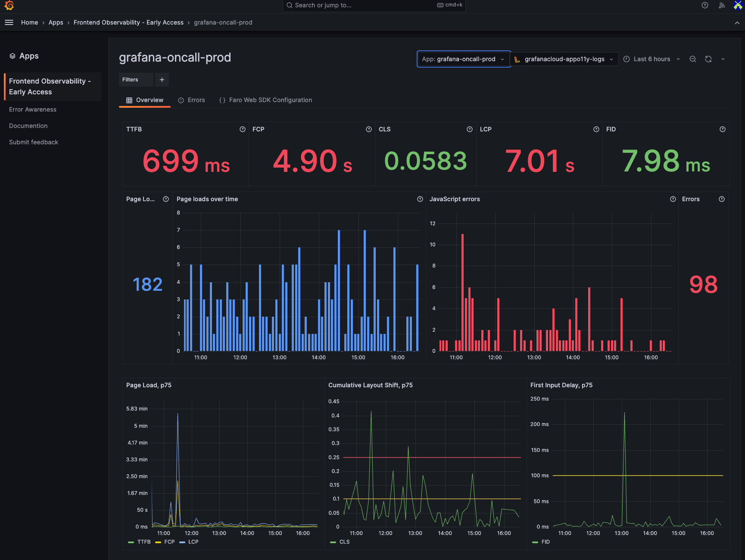Open the Last 6 hours time picker
Viewport: 745px width, 560px height.
[651, 59]
